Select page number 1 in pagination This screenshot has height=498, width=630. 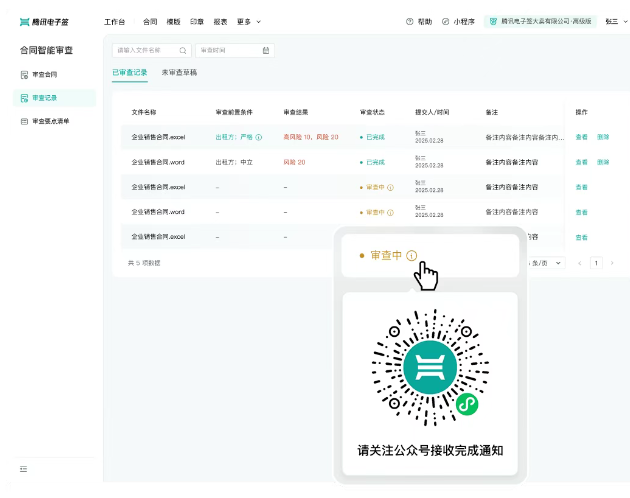pos(596,263)
